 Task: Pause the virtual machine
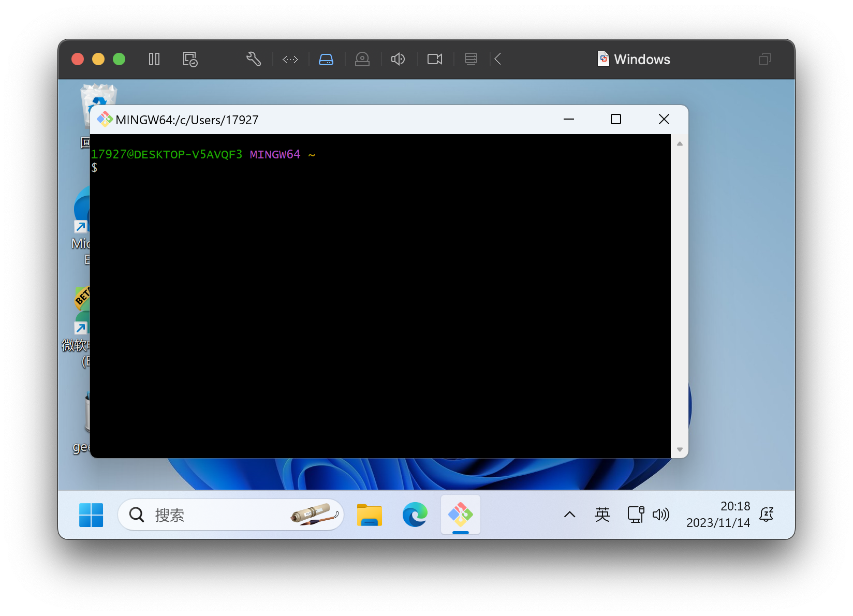(154, 59)
